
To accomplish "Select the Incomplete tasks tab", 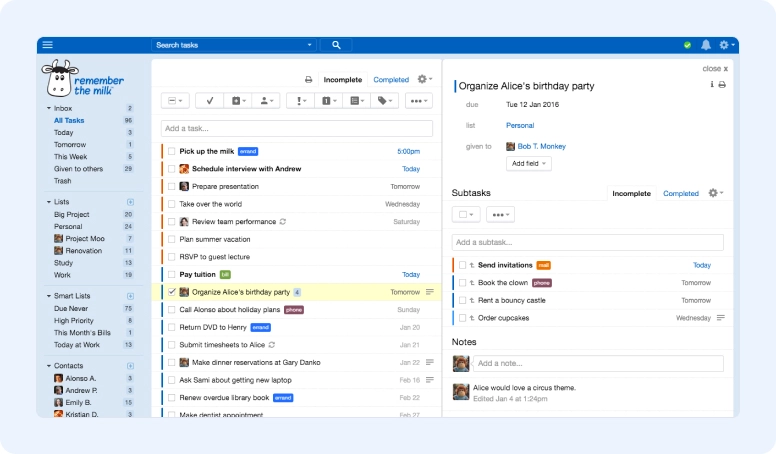I will [342, 80].
